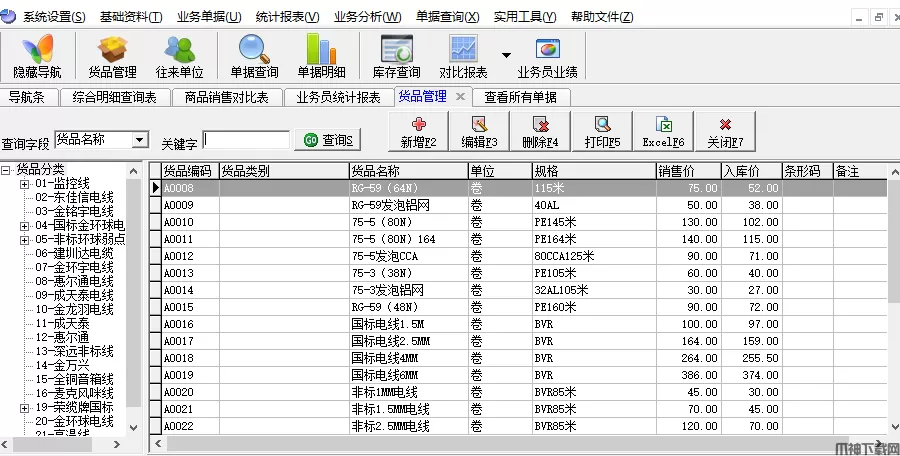Open 库存查询 inventory icon

coord(396,56)
